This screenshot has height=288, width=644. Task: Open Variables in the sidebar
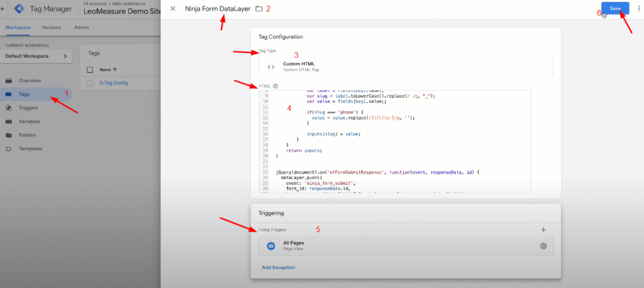[x=30, y=121]
